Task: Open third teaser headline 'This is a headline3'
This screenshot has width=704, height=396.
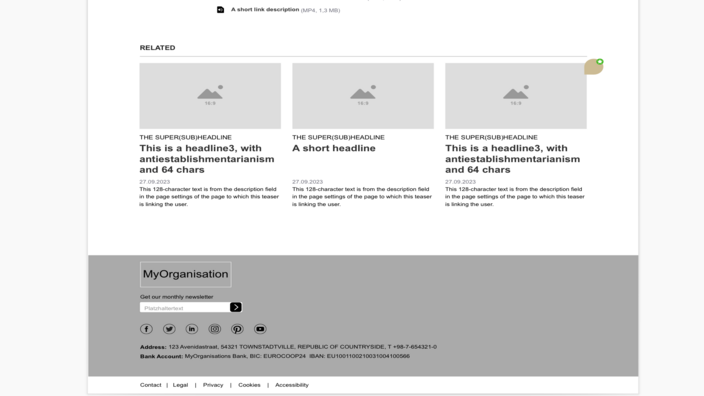Action: point(512,159)
